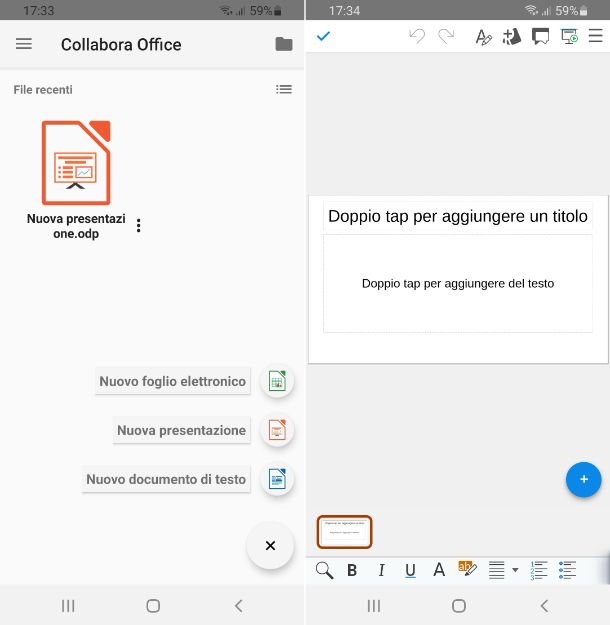Viewport: 610px width, 625px height.
Task: Open the hamburger menu in Collabora Office
Action: point(24,44)
